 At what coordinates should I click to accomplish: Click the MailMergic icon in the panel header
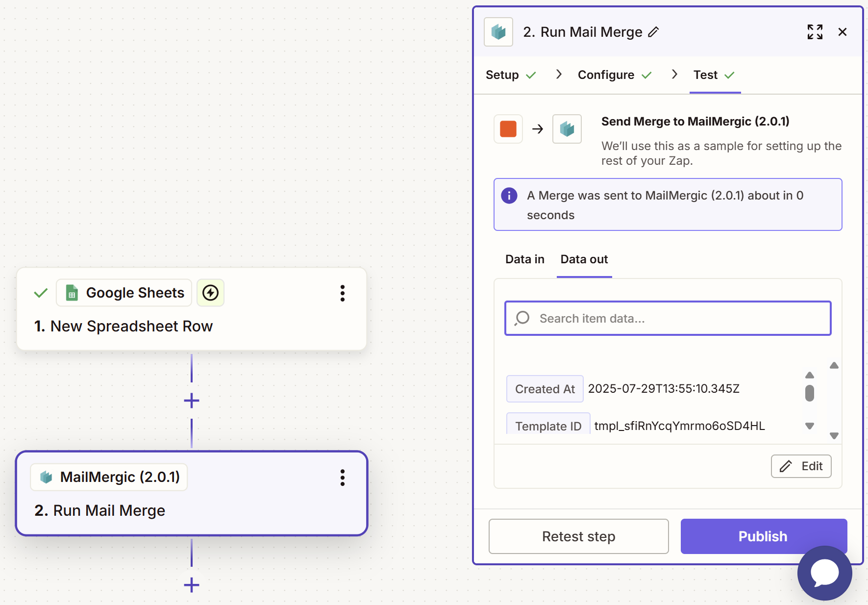498,31
